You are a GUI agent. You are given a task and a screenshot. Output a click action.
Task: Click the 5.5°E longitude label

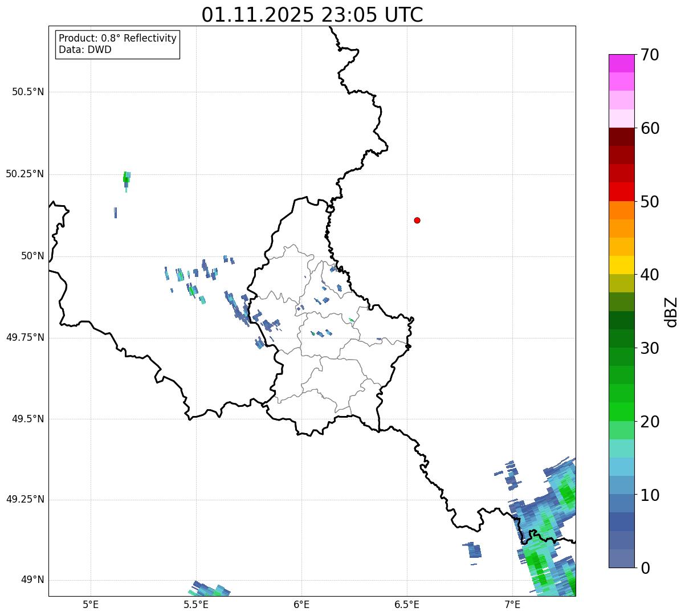(x=196, y=604)
